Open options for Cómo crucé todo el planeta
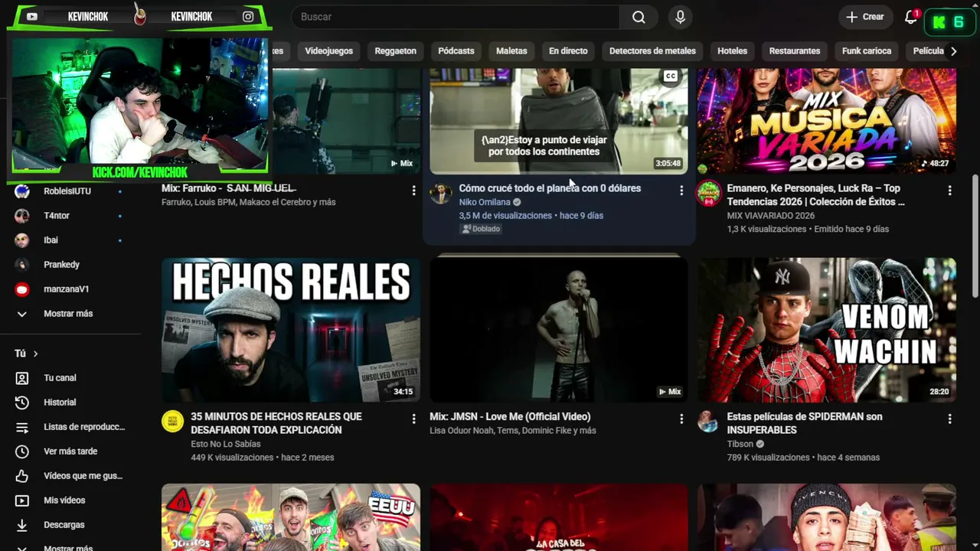The height and width of the screenshot is (551, 980). point(681,191)
